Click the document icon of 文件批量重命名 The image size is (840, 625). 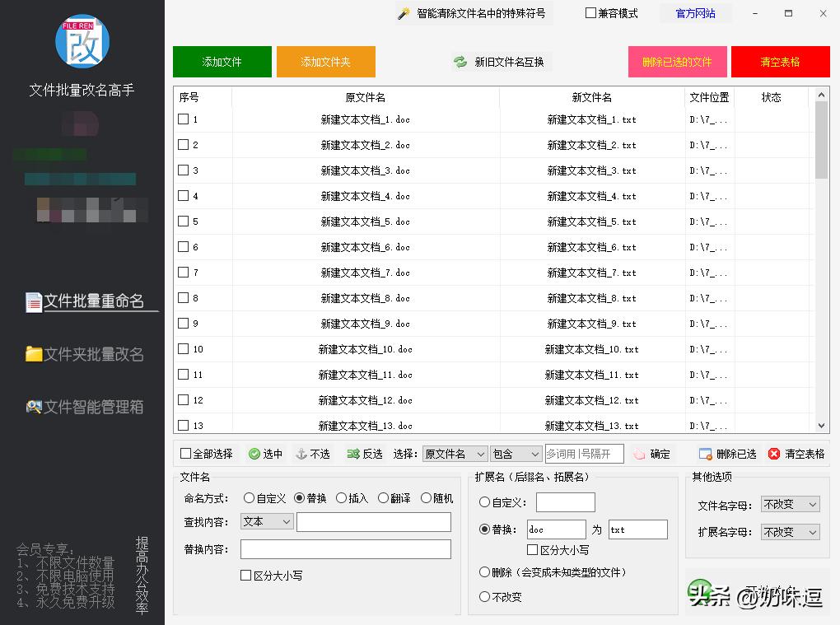click(x=34, y=301)
